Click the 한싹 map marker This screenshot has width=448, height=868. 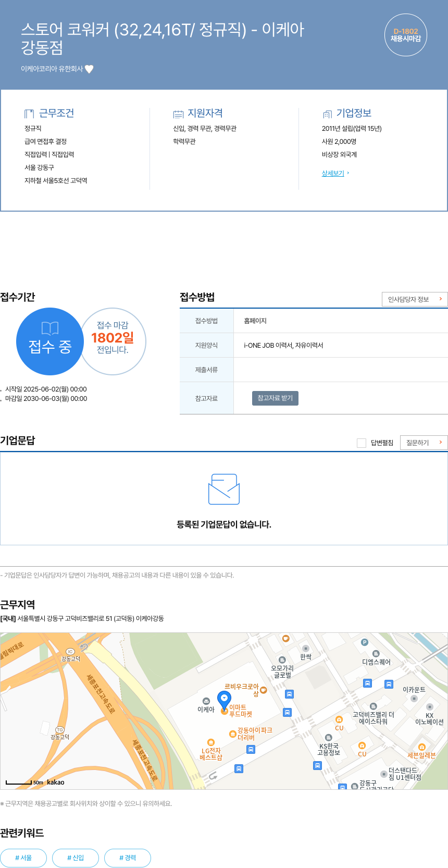[305, 649]
